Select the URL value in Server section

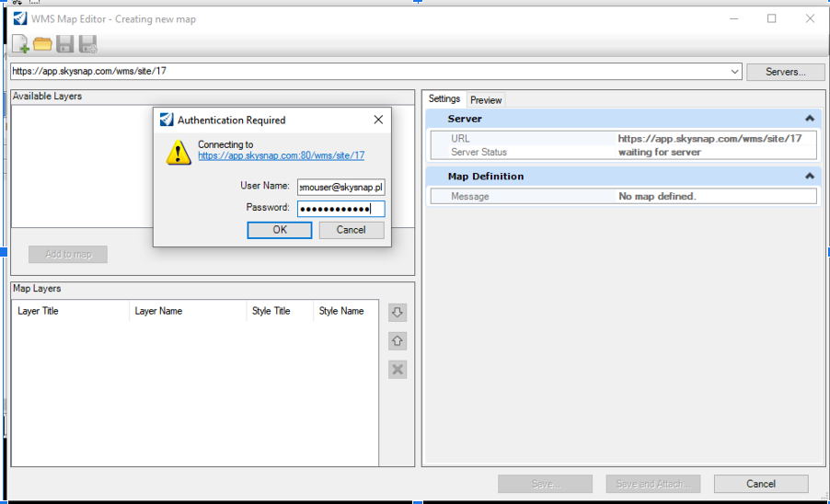[x=709, y=139]
